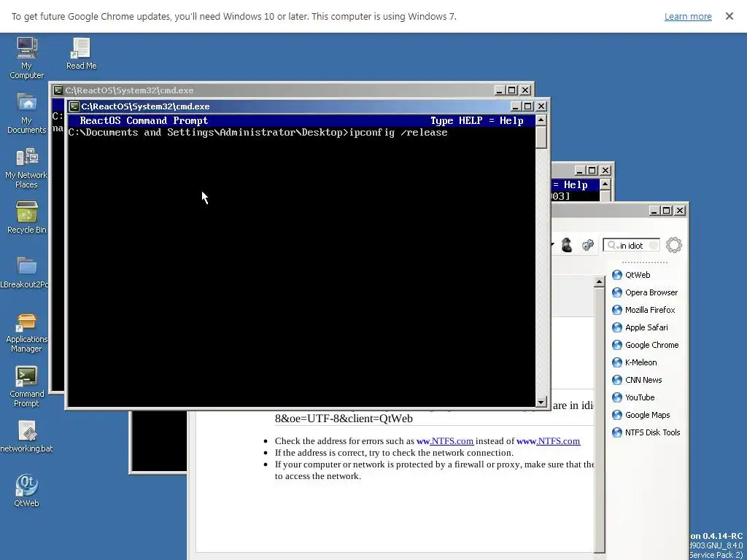Maximize the front cmd.exe window
Viewport: 747px width, 560px height.
tap(528, 106)
